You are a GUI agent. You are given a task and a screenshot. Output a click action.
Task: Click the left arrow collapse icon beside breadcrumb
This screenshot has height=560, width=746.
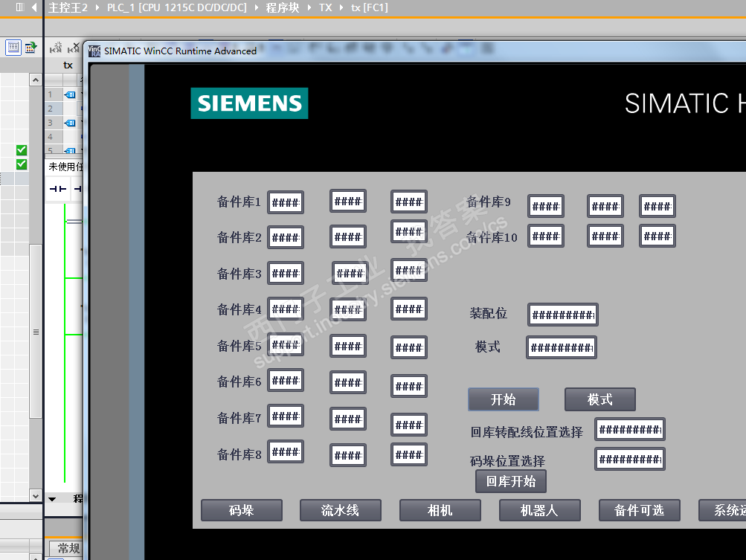coord(34,7)
